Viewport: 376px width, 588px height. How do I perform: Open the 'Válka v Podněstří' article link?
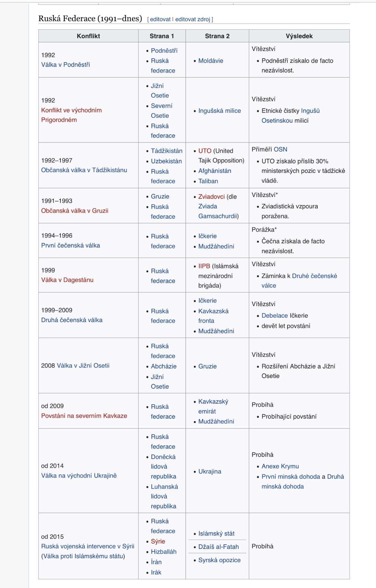pyautogui.click(x=66, y=65)
